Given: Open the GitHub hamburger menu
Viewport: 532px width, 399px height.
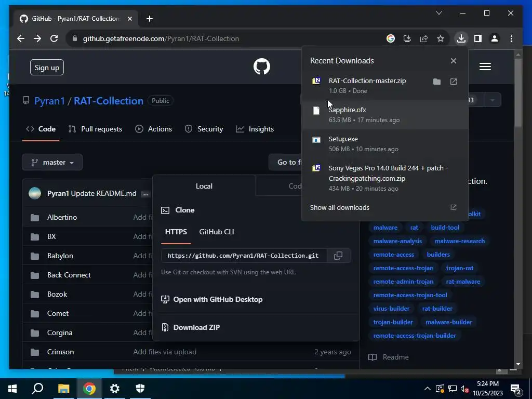Looking at the screenshot, I should click(485, 66).
